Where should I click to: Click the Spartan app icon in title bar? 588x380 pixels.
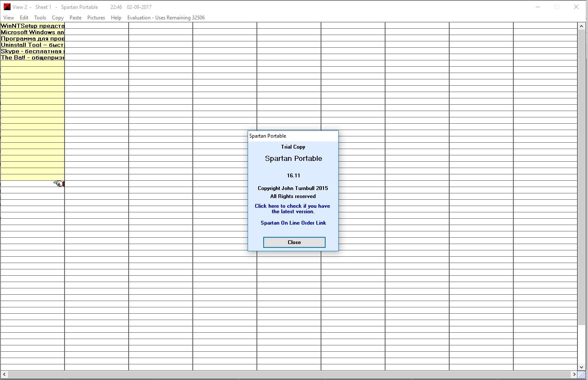coord(7,7)
